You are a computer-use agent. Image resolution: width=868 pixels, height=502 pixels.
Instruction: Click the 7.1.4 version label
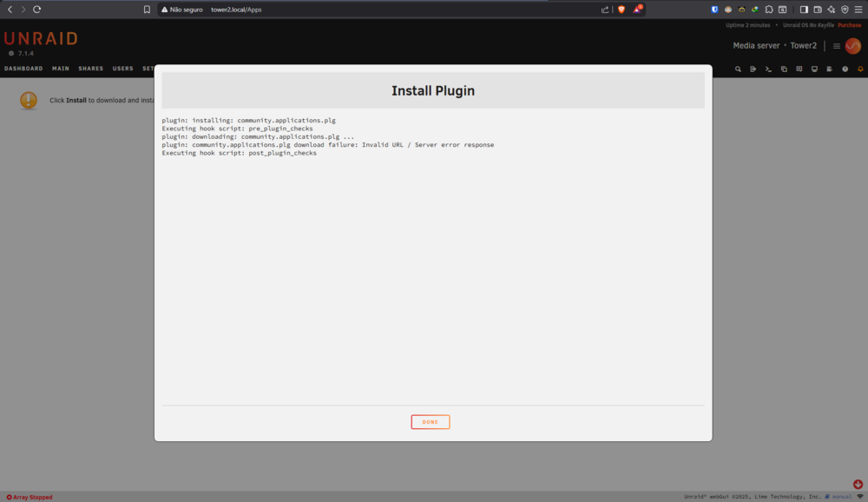point(25,53)
